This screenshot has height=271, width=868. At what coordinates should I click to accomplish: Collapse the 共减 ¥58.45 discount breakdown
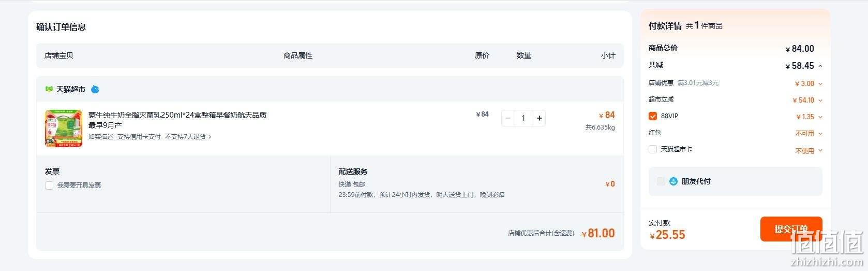click(820, 66)
